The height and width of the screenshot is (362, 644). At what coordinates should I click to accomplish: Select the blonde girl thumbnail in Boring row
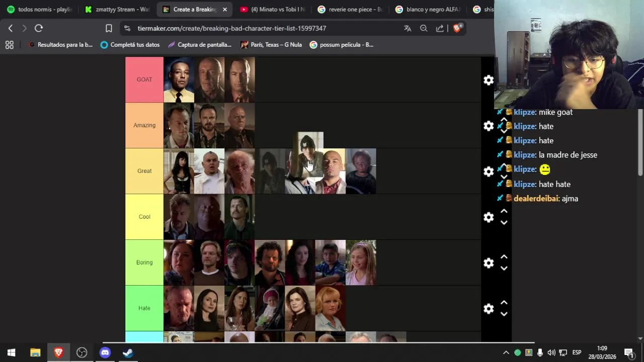click(361, 262)
